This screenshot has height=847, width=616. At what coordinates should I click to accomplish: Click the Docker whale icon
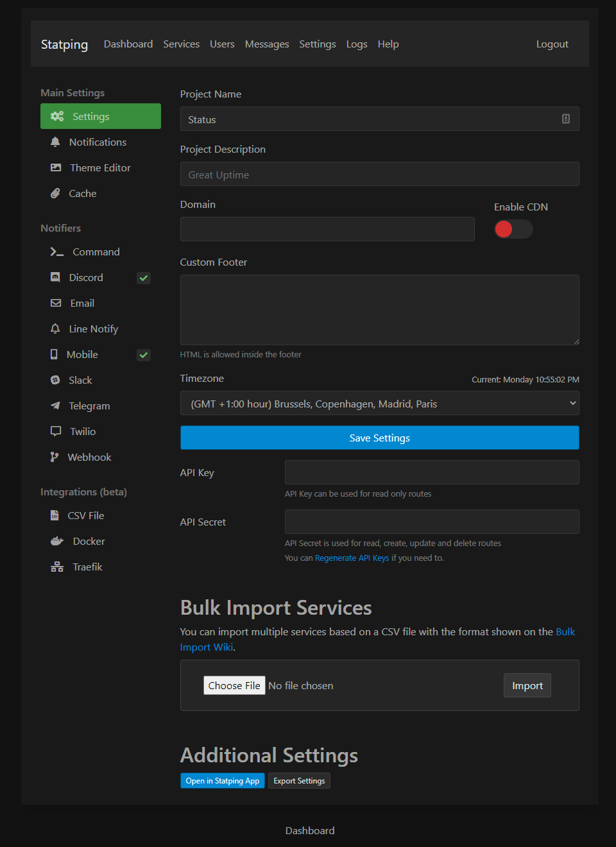pos(57,541)
